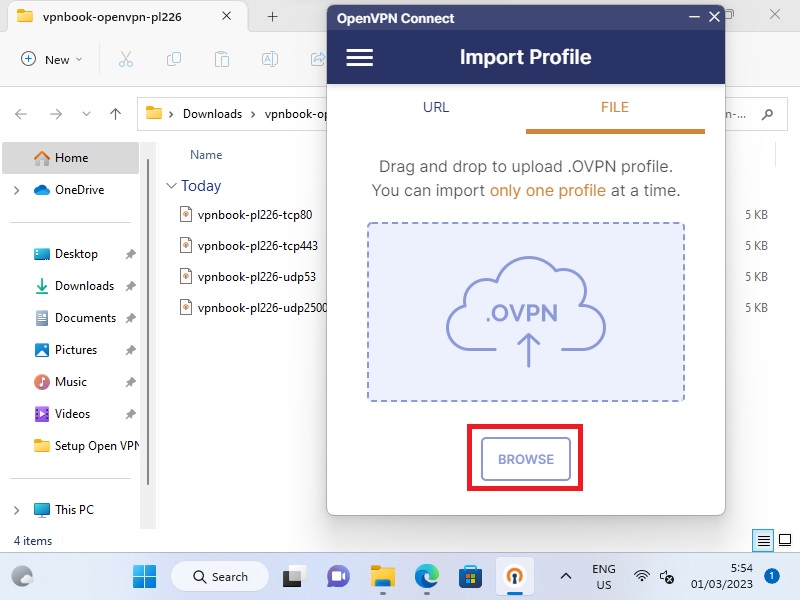Viewport: 800px width, 600px height.
Task: Switch to details view layout toggle
Action: point(764,541)
